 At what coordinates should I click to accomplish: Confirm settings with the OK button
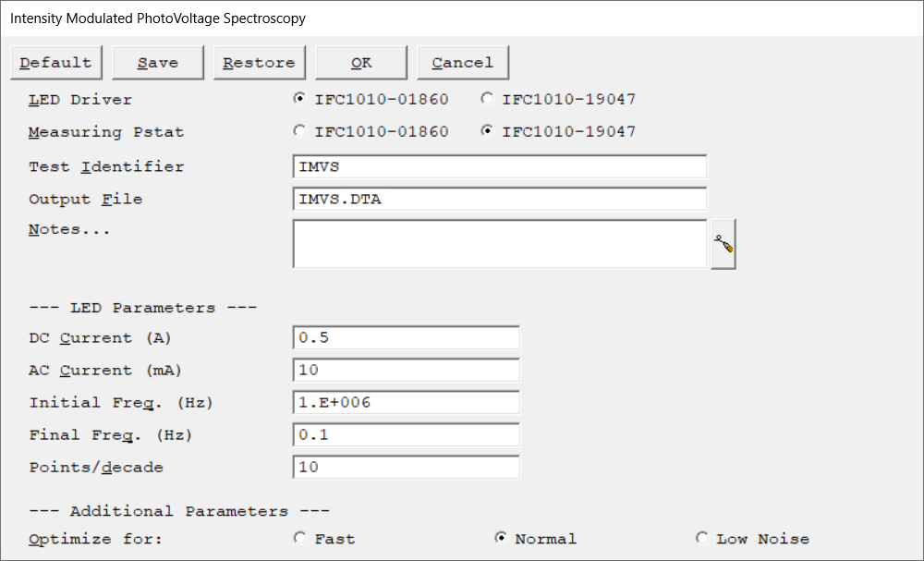pos(361,63)
